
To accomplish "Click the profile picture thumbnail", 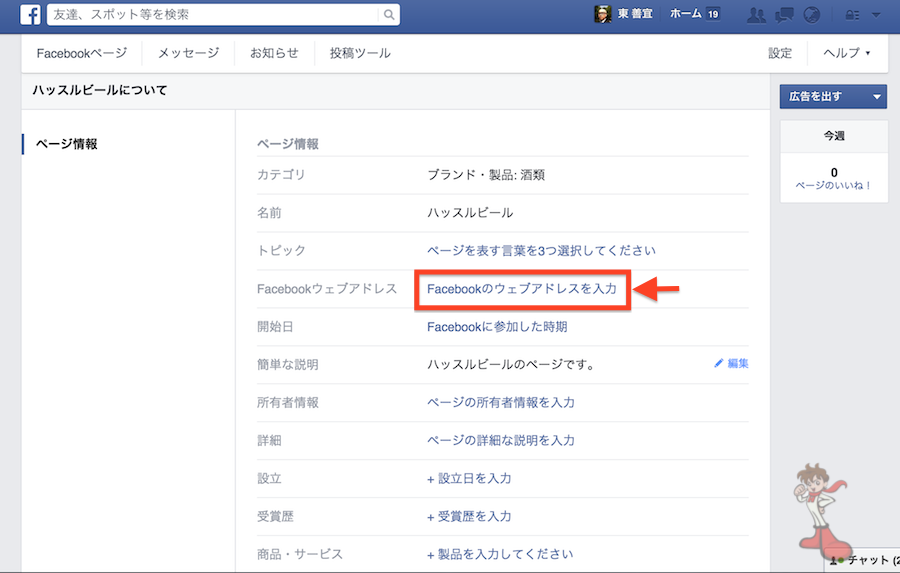I will 603,14.
